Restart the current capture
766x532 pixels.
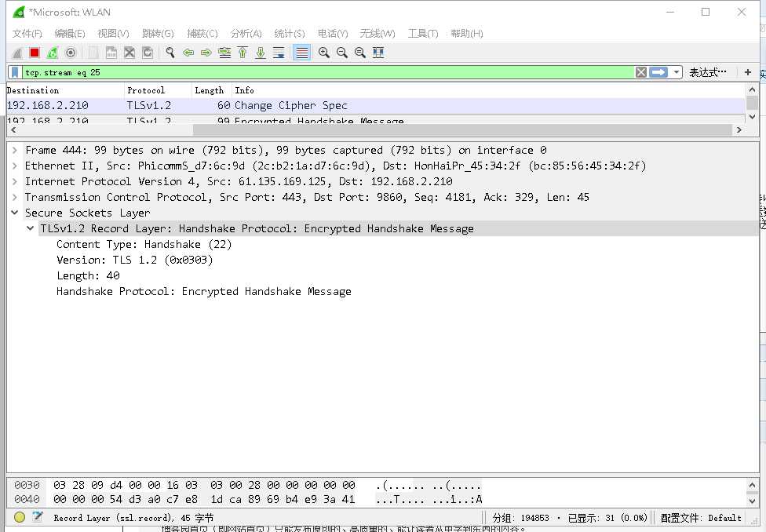pos(53,53)
